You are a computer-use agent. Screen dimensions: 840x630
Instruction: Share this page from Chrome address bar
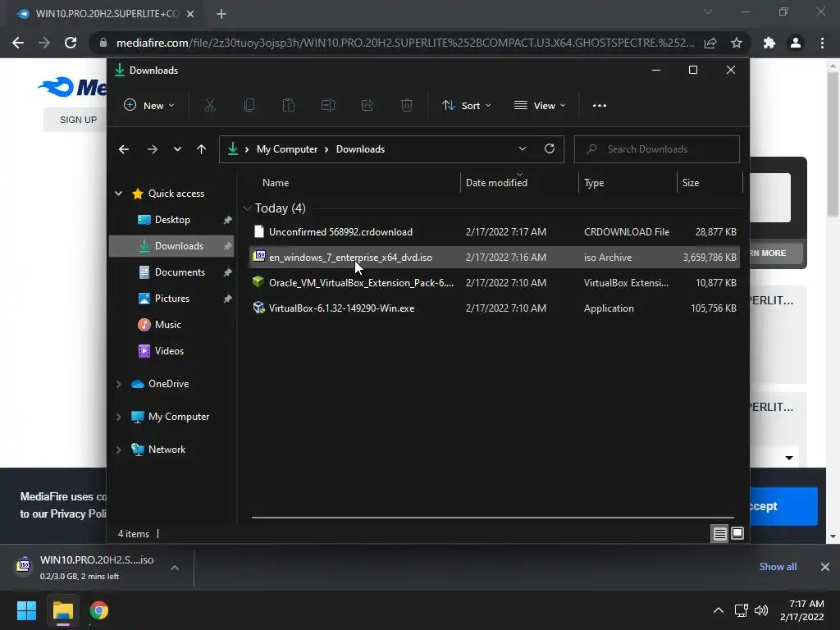point(710,43)
